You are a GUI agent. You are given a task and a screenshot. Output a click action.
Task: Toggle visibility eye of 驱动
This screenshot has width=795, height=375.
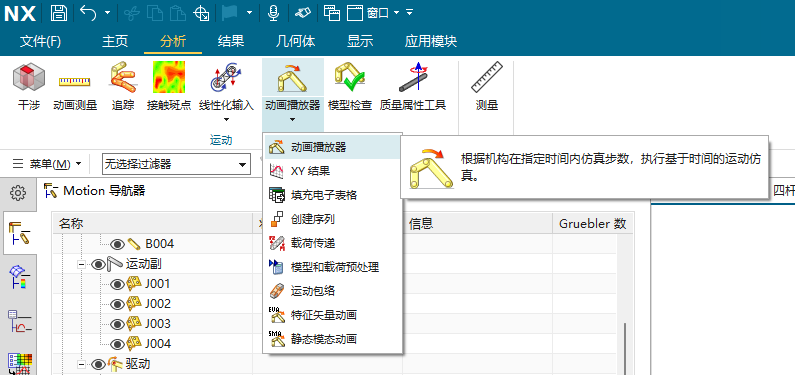point(99,364)
